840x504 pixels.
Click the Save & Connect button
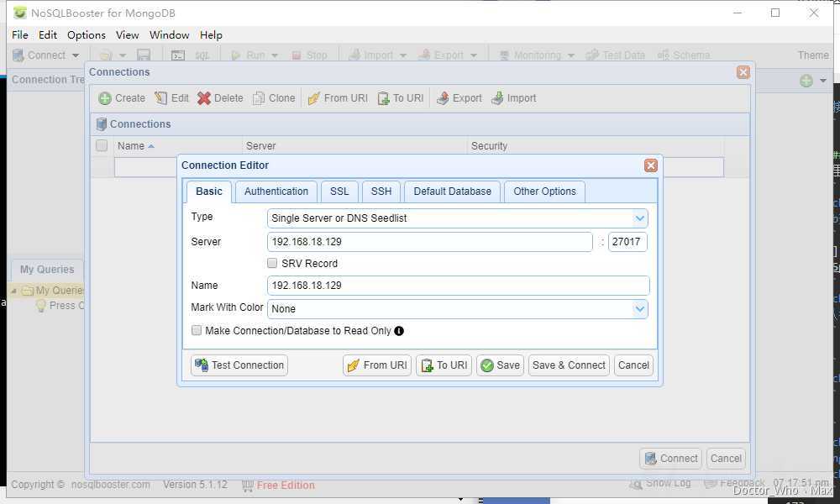tap(569, 365)
